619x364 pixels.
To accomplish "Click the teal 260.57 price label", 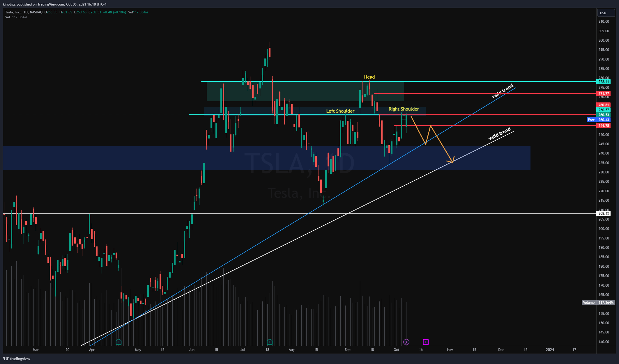I will coord(604,110).
